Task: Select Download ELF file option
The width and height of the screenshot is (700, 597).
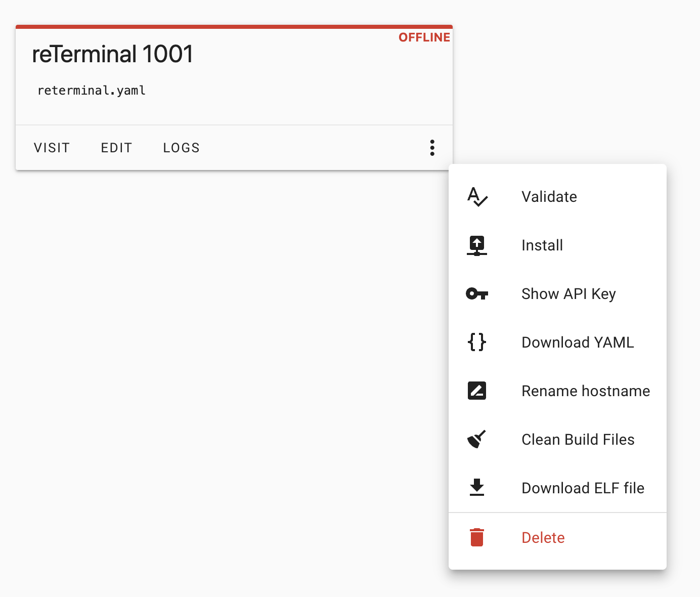Action: coord(583,488)
